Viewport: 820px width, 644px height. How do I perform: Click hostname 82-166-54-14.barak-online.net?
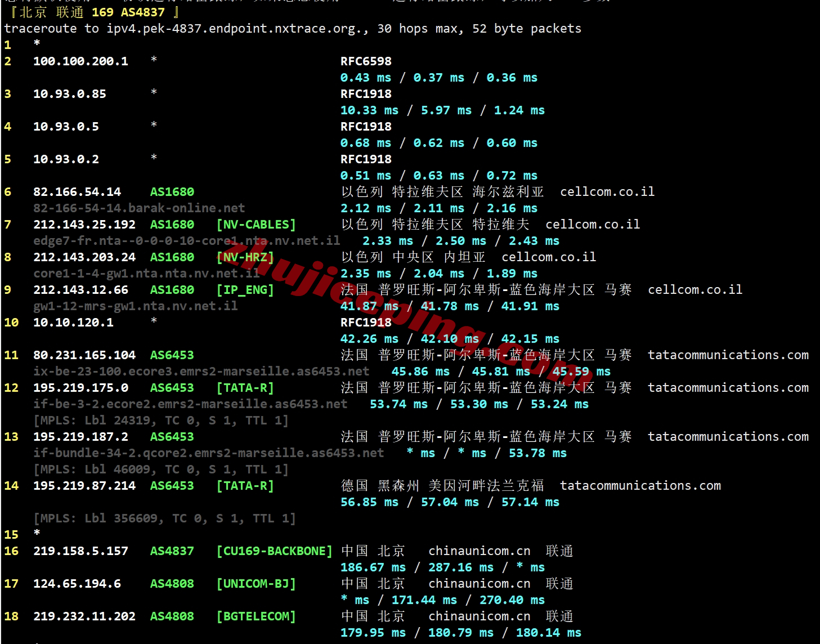pos(139,208)
